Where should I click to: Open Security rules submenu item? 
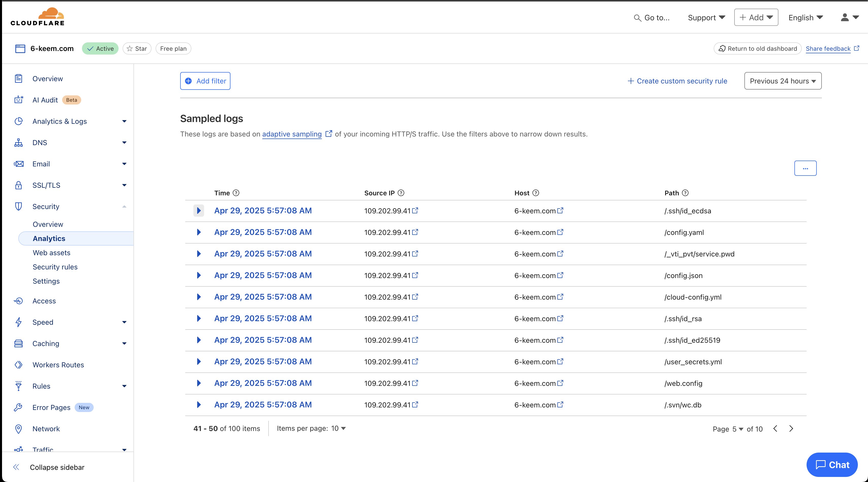[55, 267]
